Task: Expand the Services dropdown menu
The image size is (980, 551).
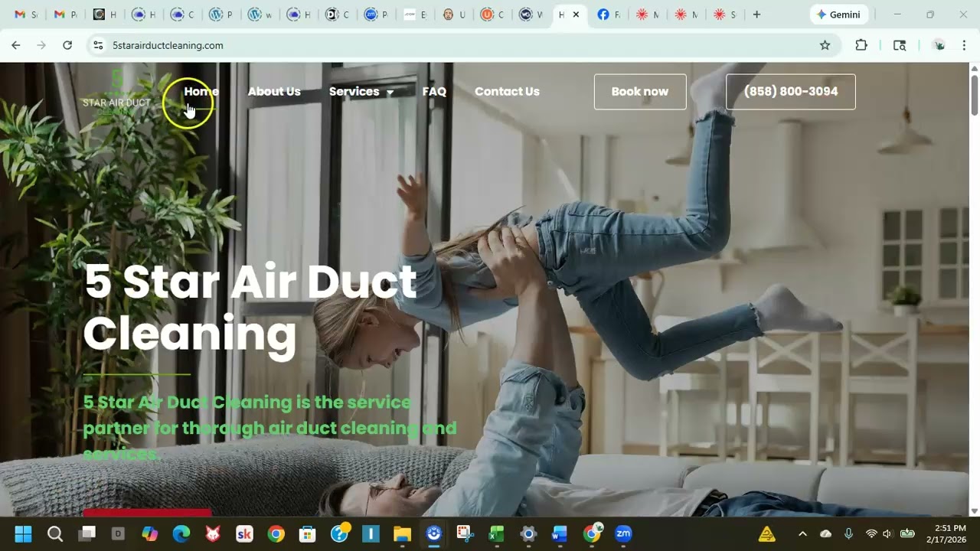Action: 361,91
